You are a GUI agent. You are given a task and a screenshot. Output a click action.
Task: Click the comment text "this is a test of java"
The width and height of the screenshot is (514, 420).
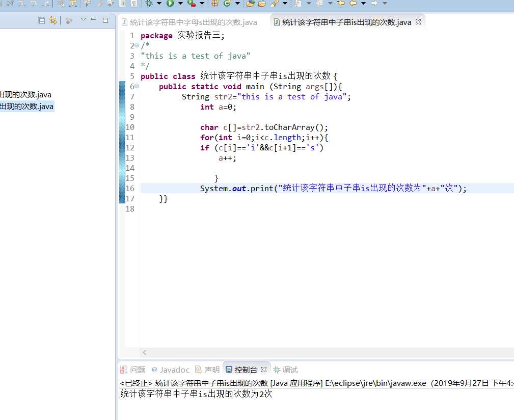pos(196,56)
